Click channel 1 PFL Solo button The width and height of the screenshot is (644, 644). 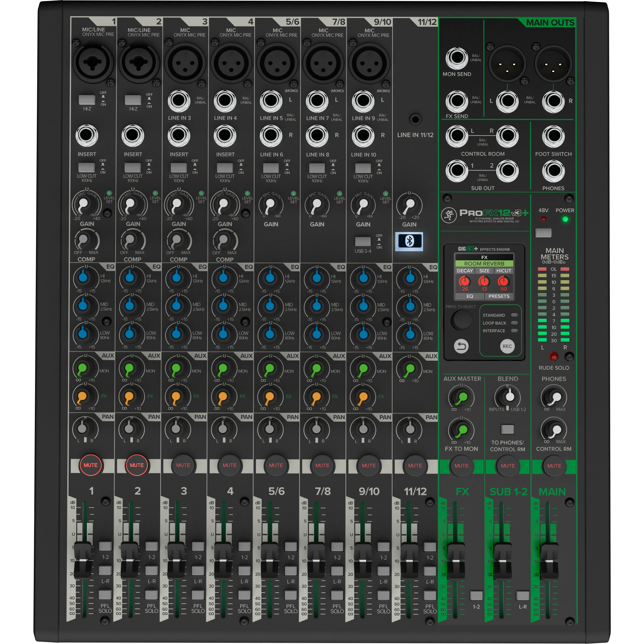pos(105,594)
